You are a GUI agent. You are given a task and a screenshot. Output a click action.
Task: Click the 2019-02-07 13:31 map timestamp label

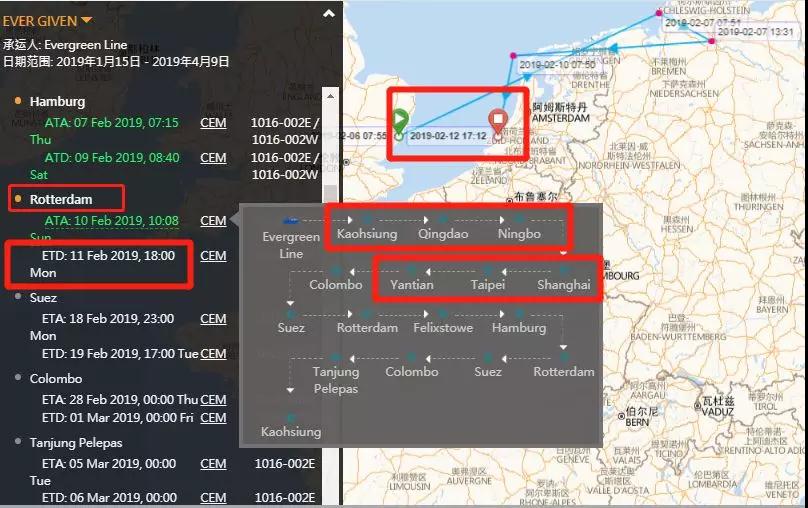[x=755, y=32]
